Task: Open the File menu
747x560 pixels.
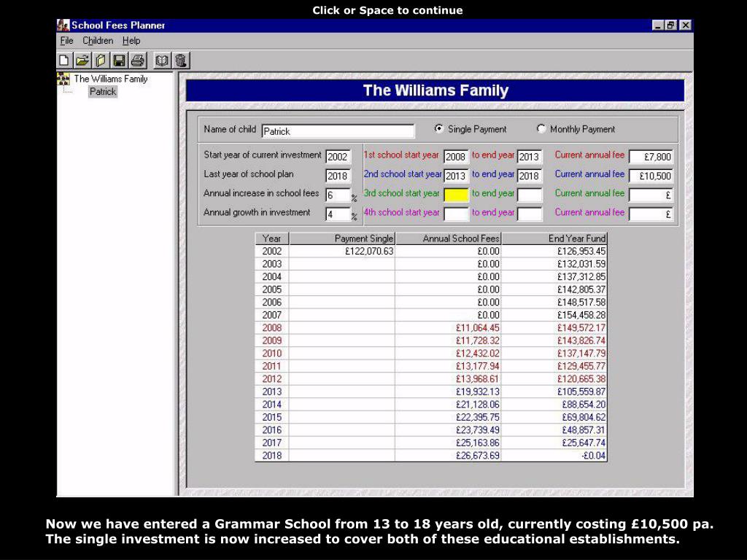Action: (66, 41)
